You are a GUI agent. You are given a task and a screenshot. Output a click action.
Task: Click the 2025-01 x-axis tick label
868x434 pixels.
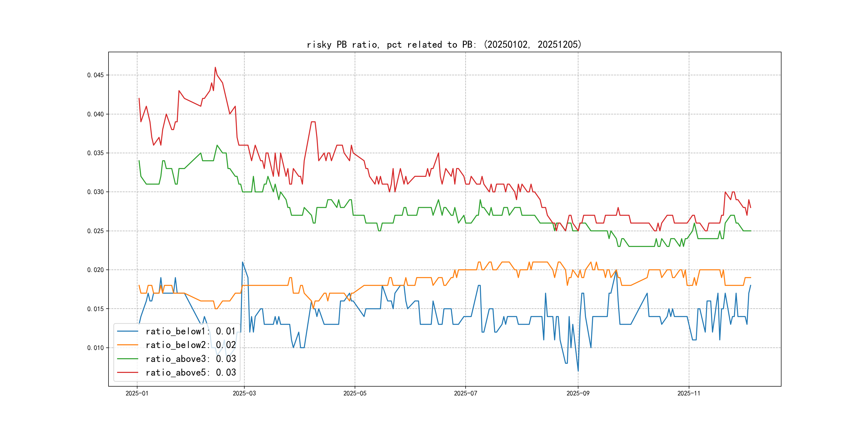click(x=137, y=393)
